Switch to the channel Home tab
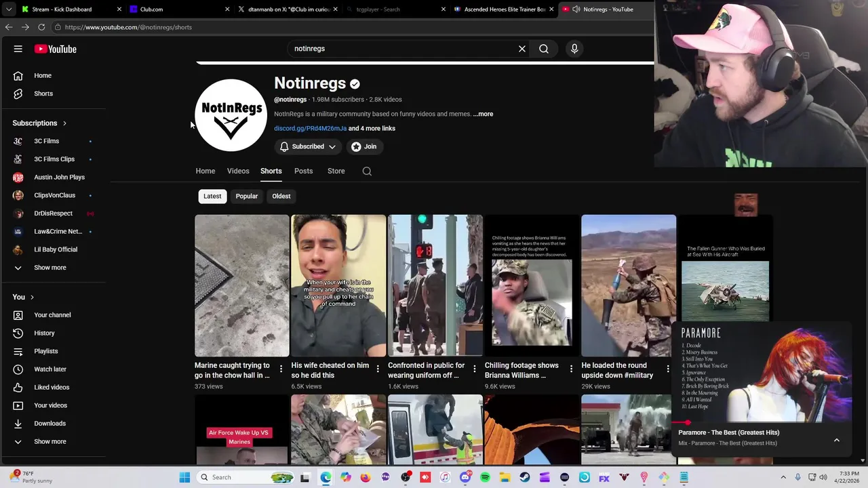This screenshot has width=868, height=488. point(205,171)
